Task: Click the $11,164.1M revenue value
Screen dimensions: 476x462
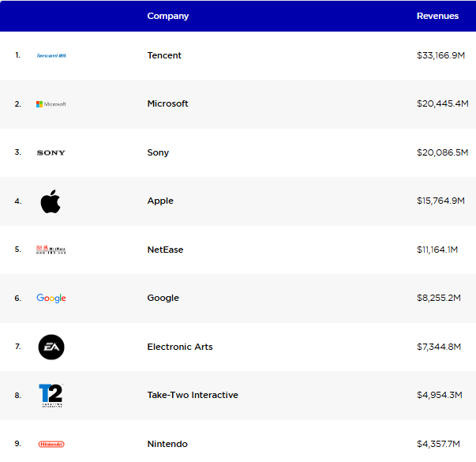Action: tap(437, 250)
